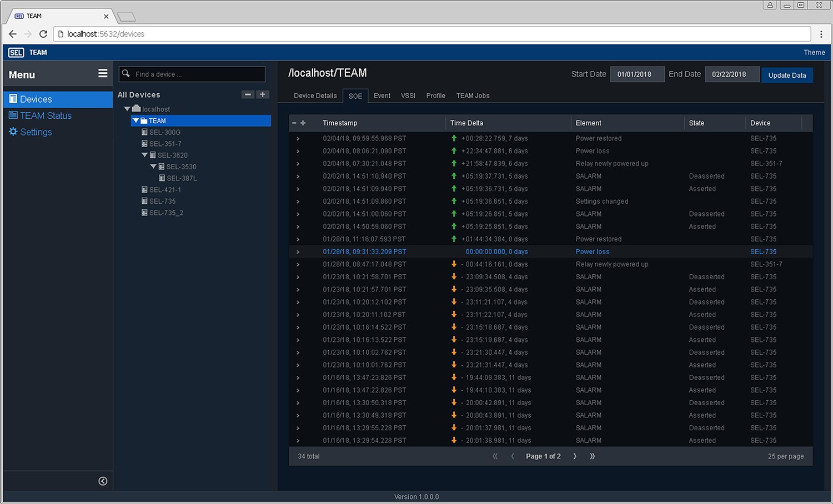Click the 34 total count text

(309, 456)
